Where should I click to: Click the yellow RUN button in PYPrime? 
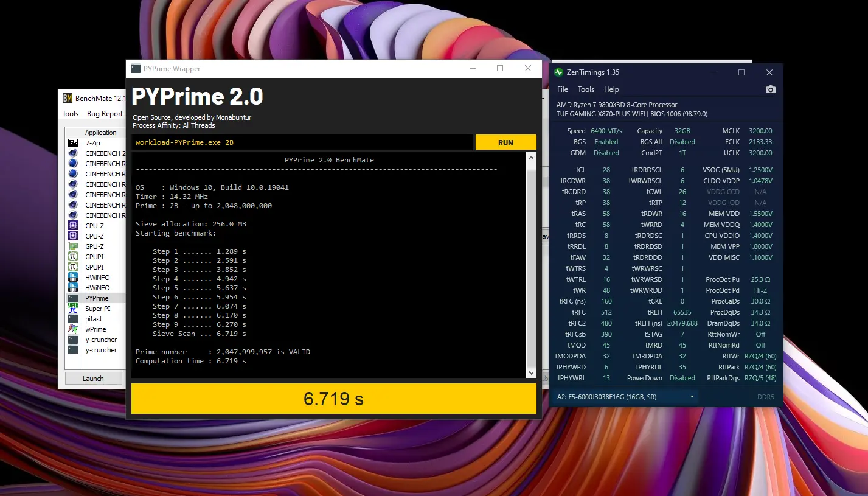click(x=505, y=142)
